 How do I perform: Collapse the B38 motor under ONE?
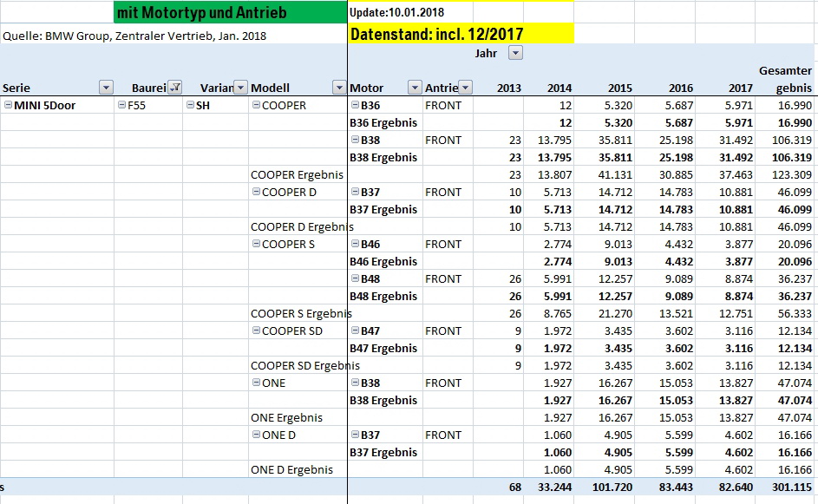[x=355, y=383]
